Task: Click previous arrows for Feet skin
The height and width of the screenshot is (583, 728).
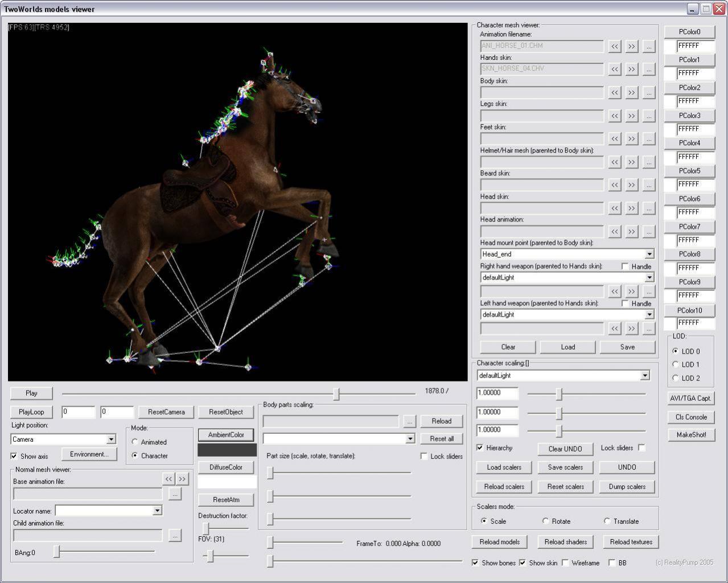Action: [x=614, y=138]
